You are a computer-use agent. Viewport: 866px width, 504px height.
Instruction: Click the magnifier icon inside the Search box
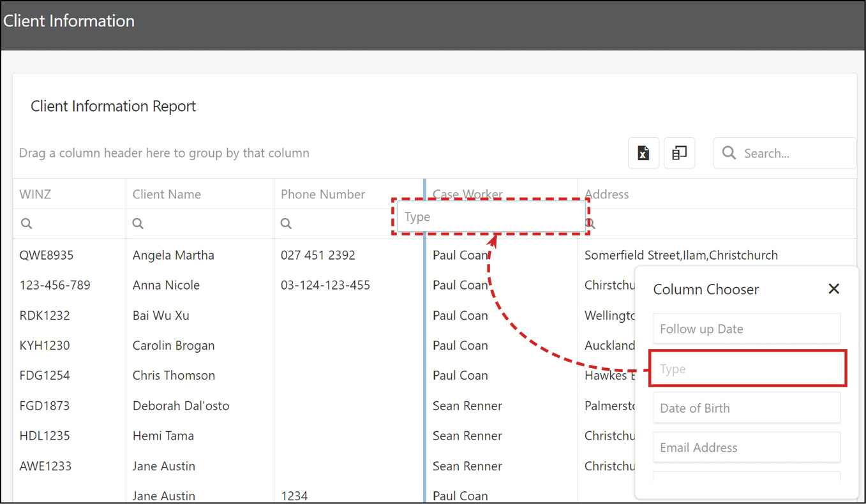pos(729,153)
